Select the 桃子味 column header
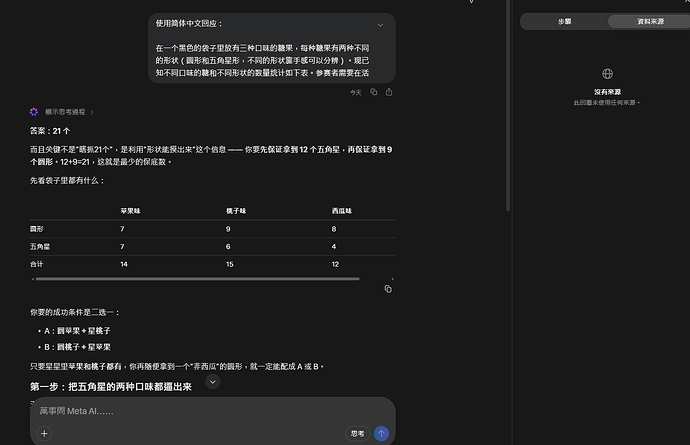This screenshot has width=690, height=445. 236,211
